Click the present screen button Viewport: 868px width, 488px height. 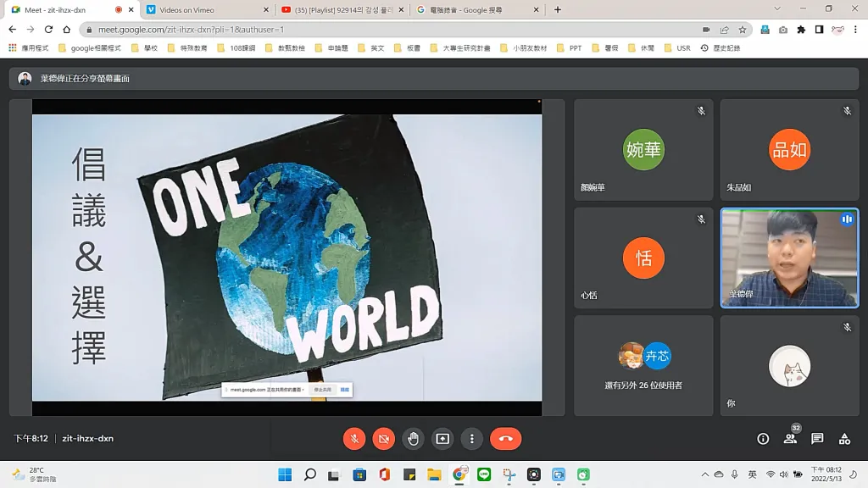(442, 439)
